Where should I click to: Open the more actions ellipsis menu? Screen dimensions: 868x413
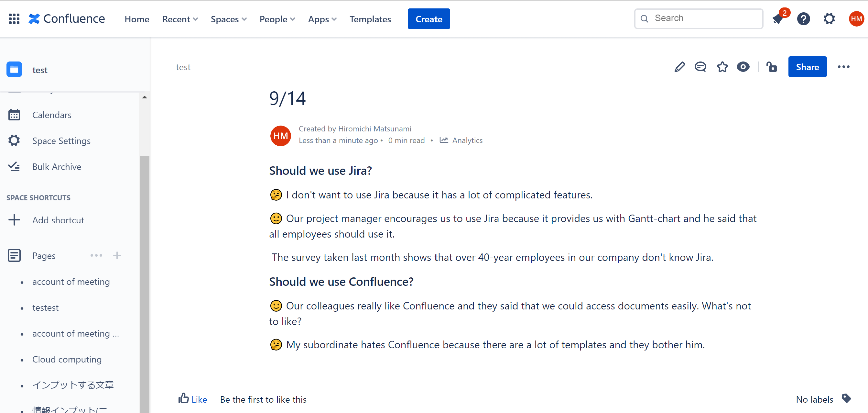[x=843, y=67]
